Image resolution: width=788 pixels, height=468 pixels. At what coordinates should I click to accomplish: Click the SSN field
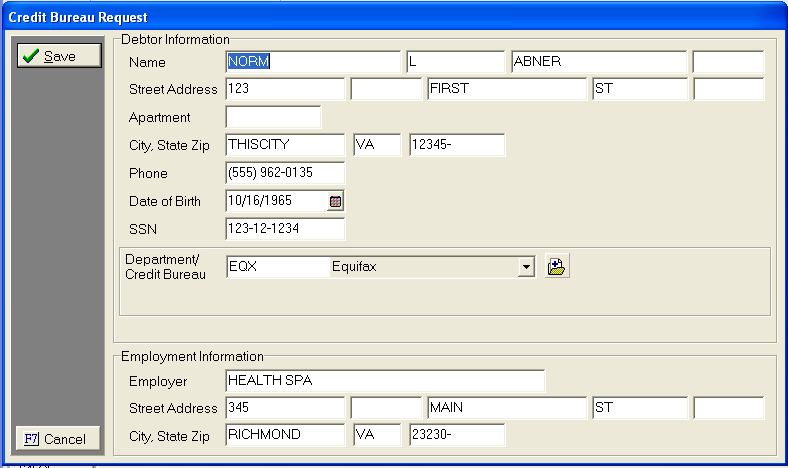(x=285, y=229)
